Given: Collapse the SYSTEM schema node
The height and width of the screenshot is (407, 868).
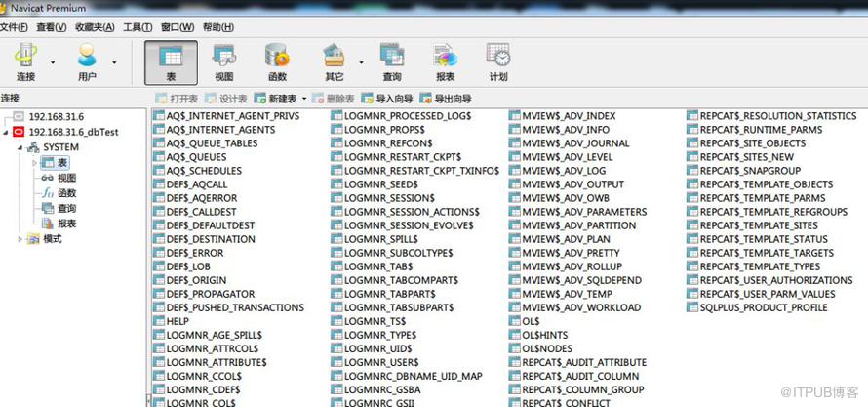Looking at the screenshot, I should (x=21, y=147).
